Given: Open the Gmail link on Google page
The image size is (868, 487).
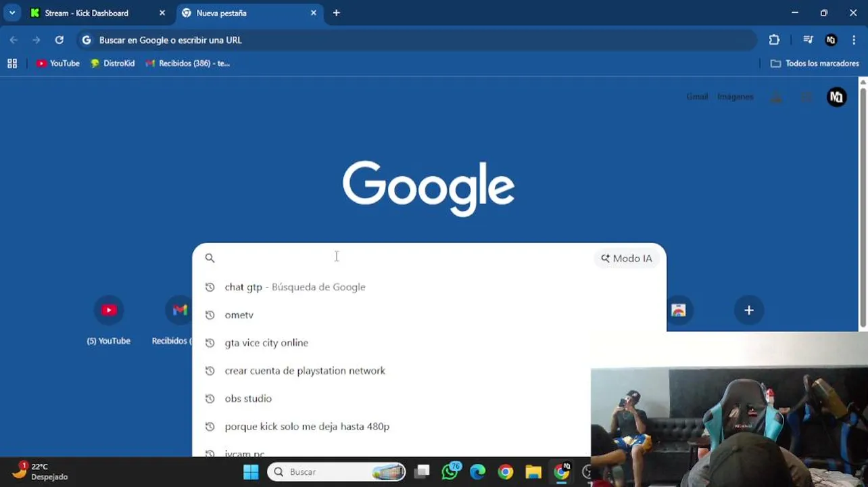Looking at the screenshot, I should pyautogui.click(x=697, y=97).
